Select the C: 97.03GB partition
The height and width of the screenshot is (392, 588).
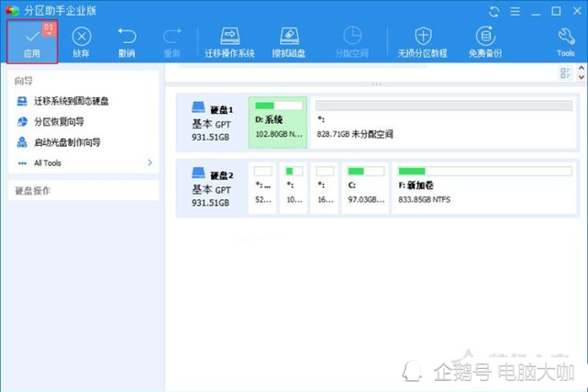point(366,188)
